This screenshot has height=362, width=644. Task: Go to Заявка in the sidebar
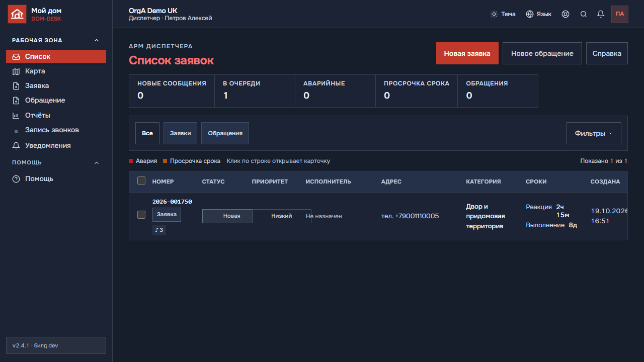pos(56,86)
